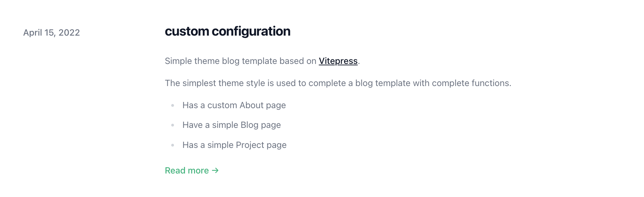The height and width of the screenshot is (197, 644).
Task: Select the "Have a simple Blog page" list item
Action: click(231, 125)
